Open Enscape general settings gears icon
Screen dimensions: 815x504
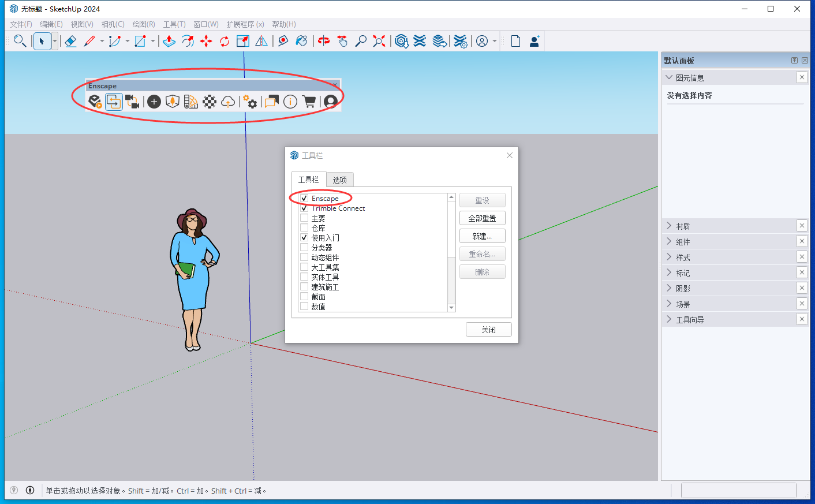[x=250, y=102]
